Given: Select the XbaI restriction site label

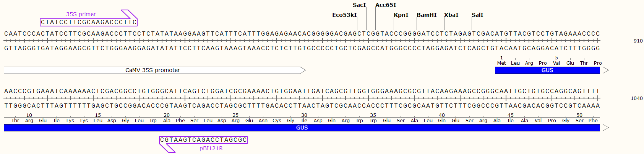Looking at the screenshot, I should [451, 15].
